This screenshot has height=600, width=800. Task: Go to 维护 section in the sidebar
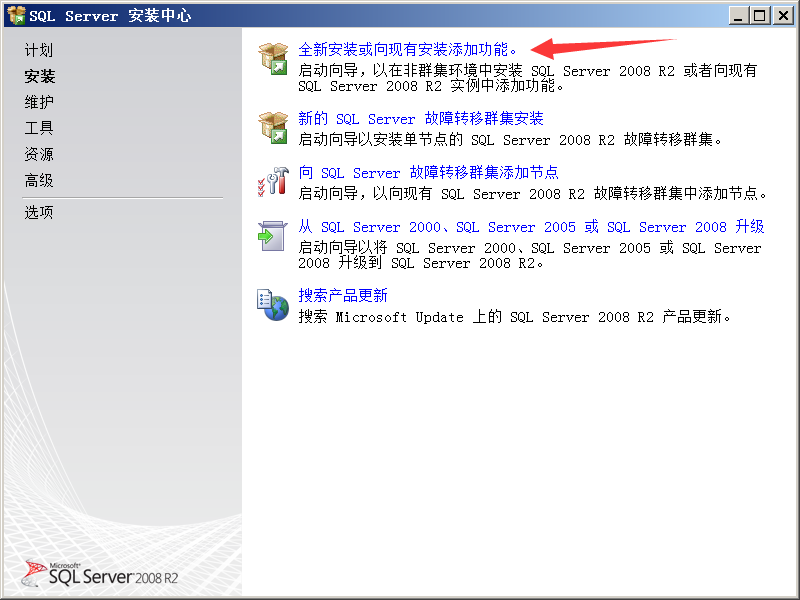tap(39, 102)
